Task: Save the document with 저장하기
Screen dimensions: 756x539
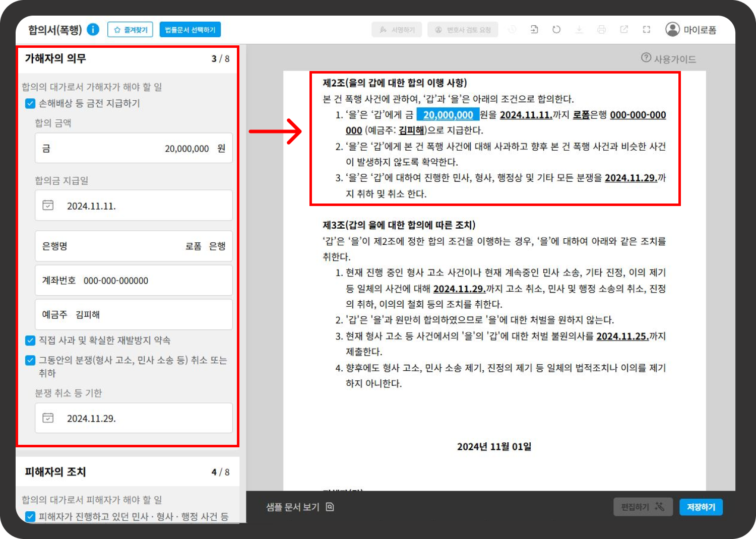Action: pyautogui.click(x=701, y=507)
